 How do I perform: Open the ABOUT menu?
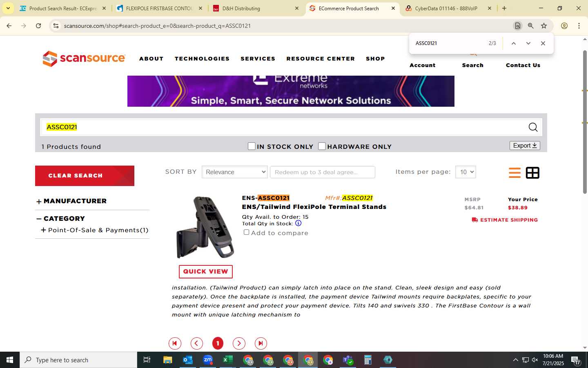pos(151,59)
